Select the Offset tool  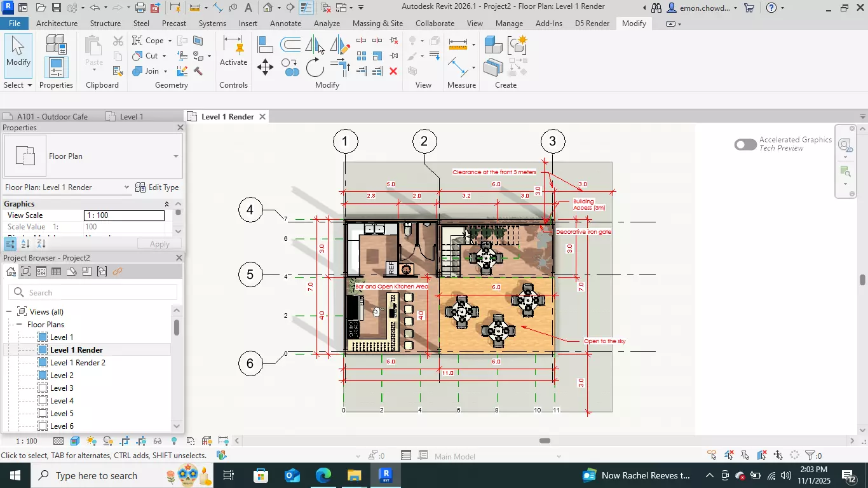[290, 44]
